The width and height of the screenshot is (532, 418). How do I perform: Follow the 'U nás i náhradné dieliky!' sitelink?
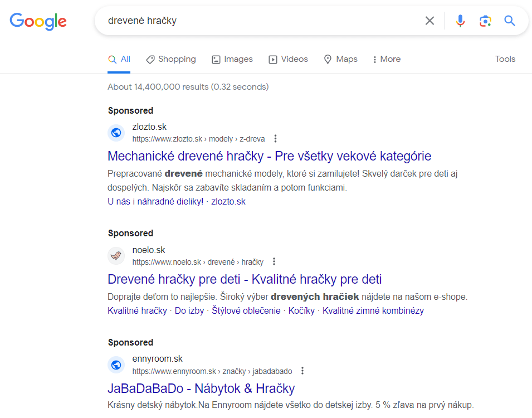tap(155, 202)
